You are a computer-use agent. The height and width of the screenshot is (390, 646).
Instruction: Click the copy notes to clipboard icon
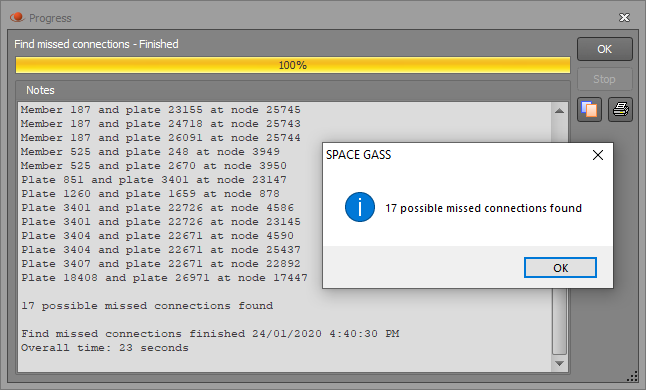coord(589,110)
